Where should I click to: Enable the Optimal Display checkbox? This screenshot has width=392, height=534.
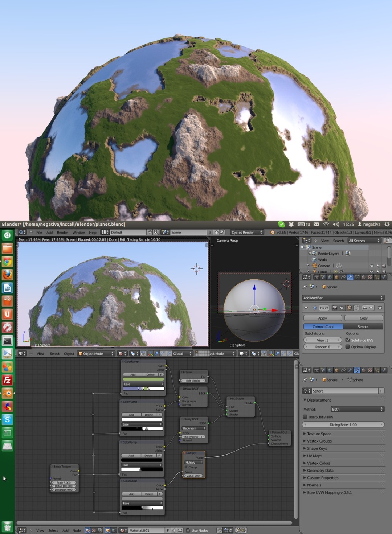(348, 347)
